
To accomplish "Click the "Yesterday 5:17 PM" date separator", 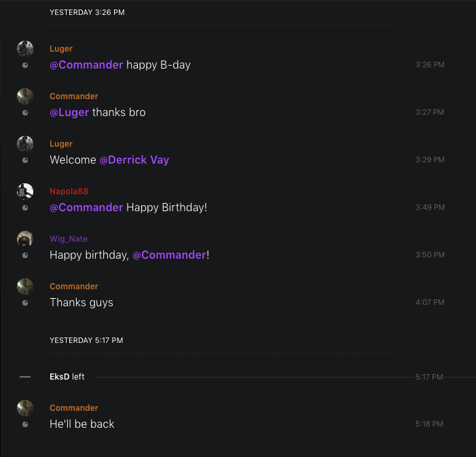I will [86, 340].
